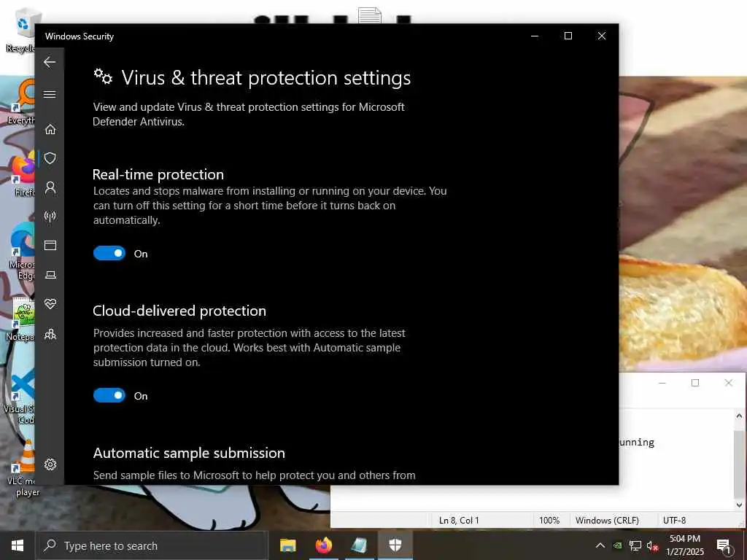
Task: Open Device performance & health heart icon
Action: (x=50, y=304)
